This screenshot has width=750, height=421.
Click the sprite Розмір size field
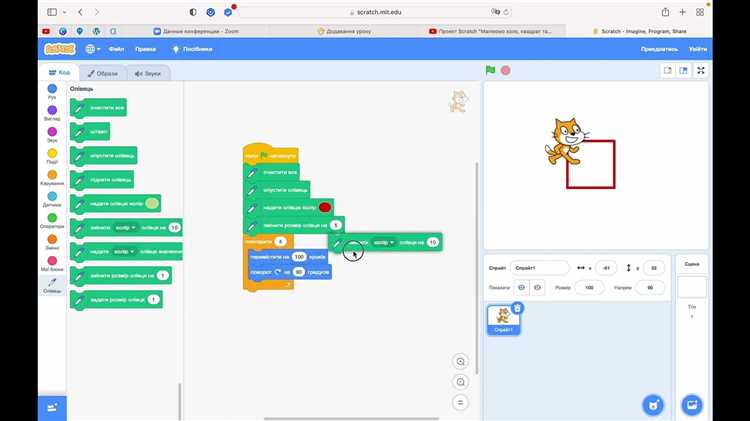(x=589, y=288)
